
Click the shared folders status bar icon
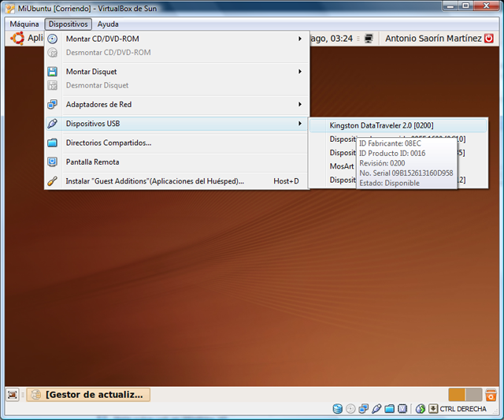pos(389,409)
